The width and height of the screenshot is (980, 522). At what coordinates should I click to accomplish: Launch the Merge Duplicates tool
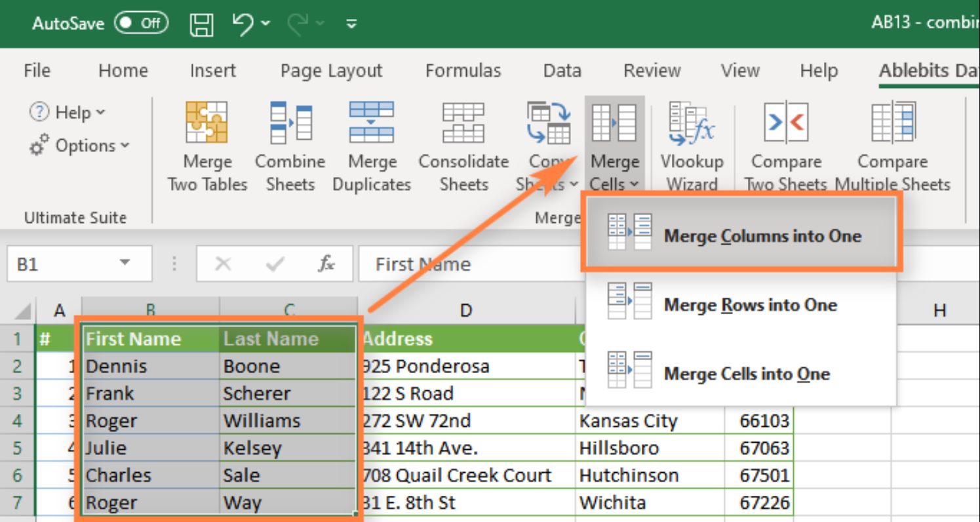[x=371, y=123]
